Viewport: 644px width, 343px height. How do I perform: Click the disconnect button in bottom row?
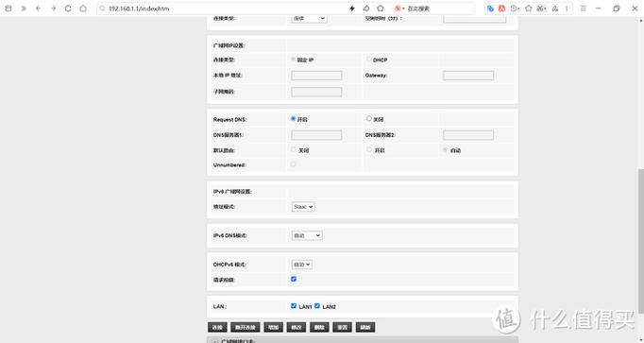pos(246,327)
